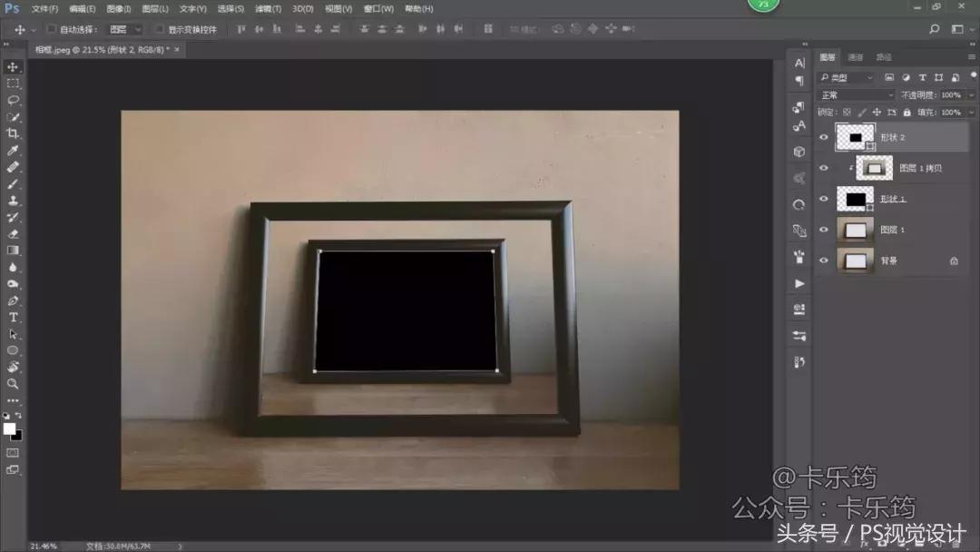Screen dimensions: 980x552
Task: Select the Path Selection tool
Action: point(13,334)
